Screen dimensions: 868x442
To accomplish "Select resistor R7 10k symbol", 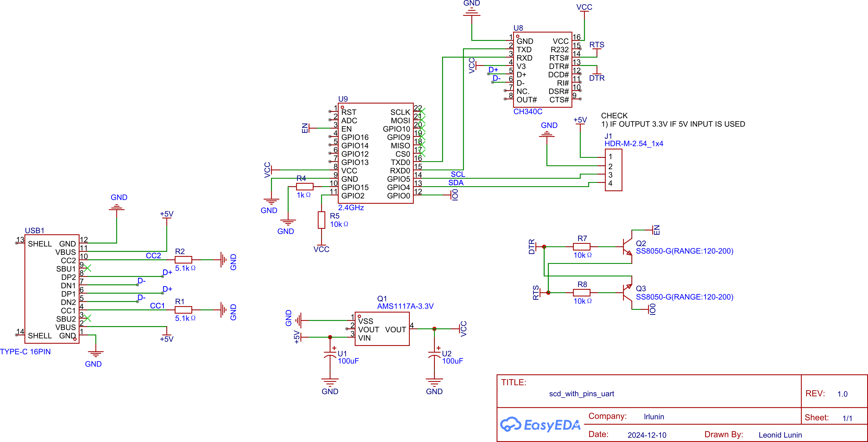I will [582, 247].
